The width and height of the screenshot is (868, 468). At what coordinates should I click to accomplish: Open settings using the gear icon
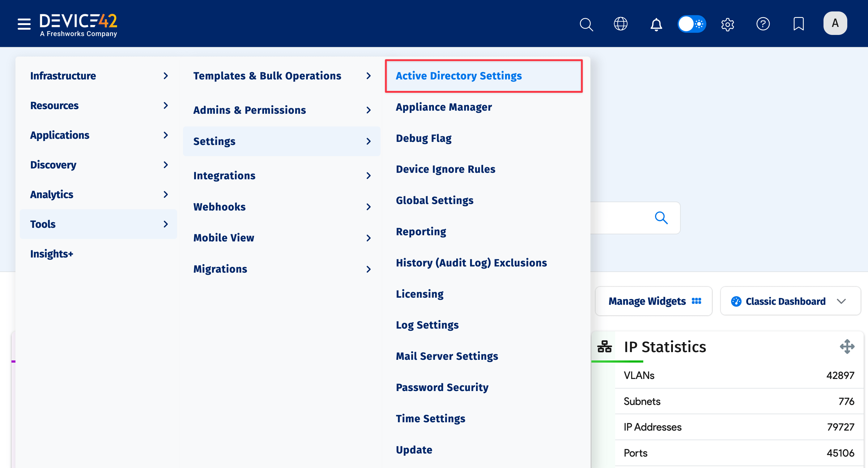(x=727, y=24)
